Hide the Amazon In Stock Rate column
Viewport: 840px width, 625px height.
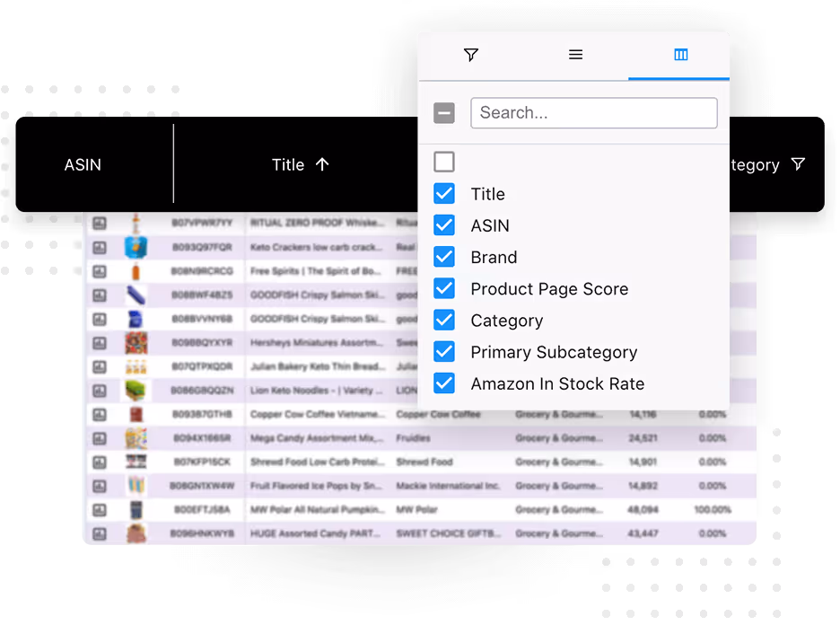tap(444, 383)
